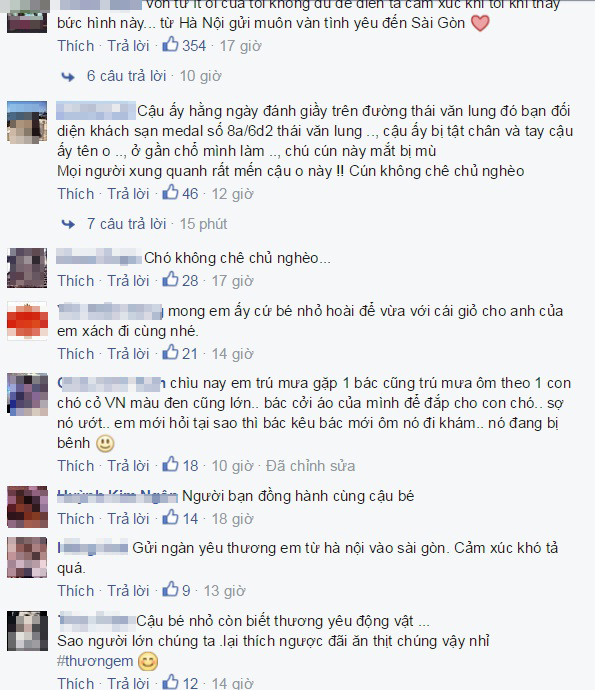Click the 12 giờ timestamp on the shoeshine comment
Screen dimensions: 595x690
point(233,194)
